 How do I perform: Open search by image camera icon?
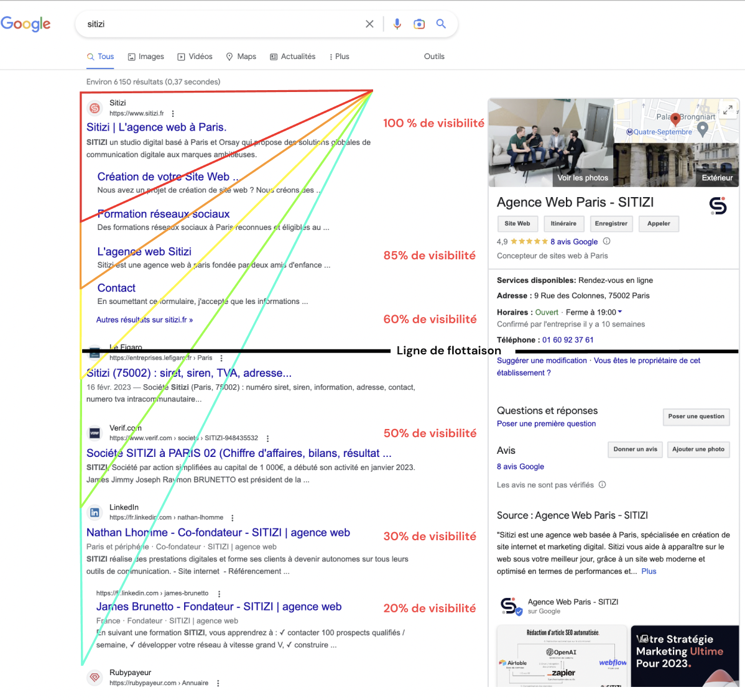419,24
